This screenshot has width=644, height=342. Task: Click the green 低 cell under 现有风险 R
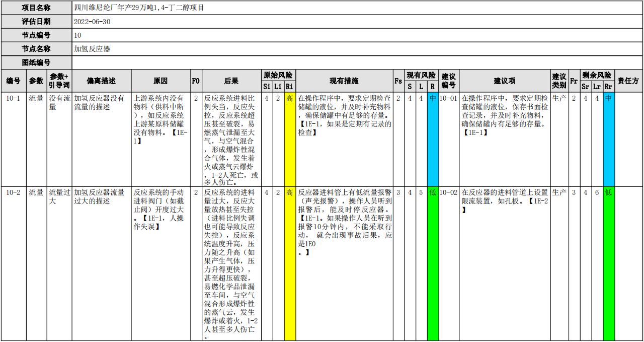pyautogui.click(x=433, y=263)
